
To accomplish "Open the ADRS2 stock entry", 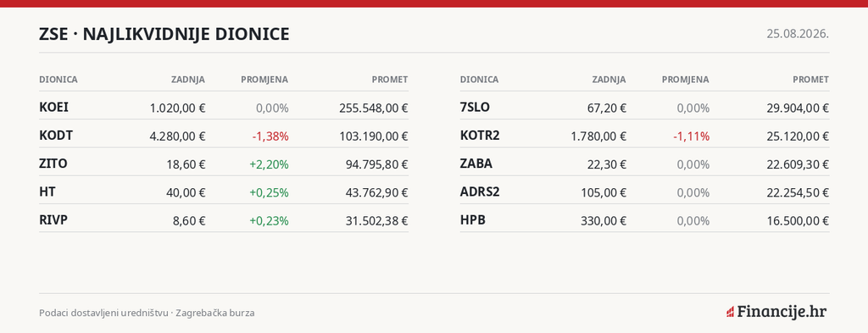I will (x=644, y=192).
